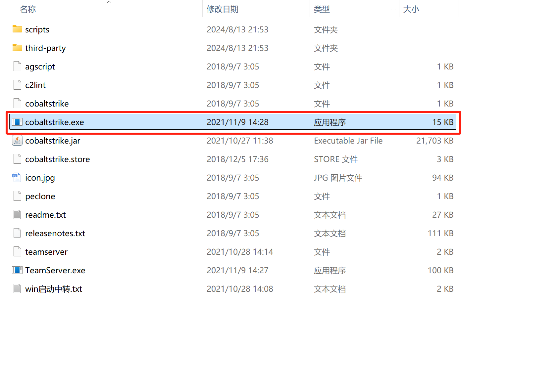Image resolution: width=558 pixels, height=392 pixels.
Task: Click the cobaltstrike.jar Java icon
Action: coord(17,140)
